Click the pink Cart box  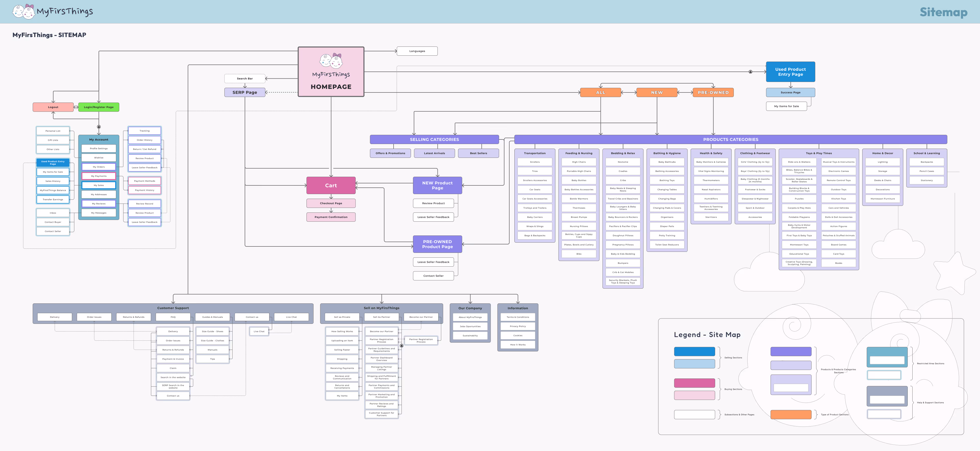(x=330, y=186)
